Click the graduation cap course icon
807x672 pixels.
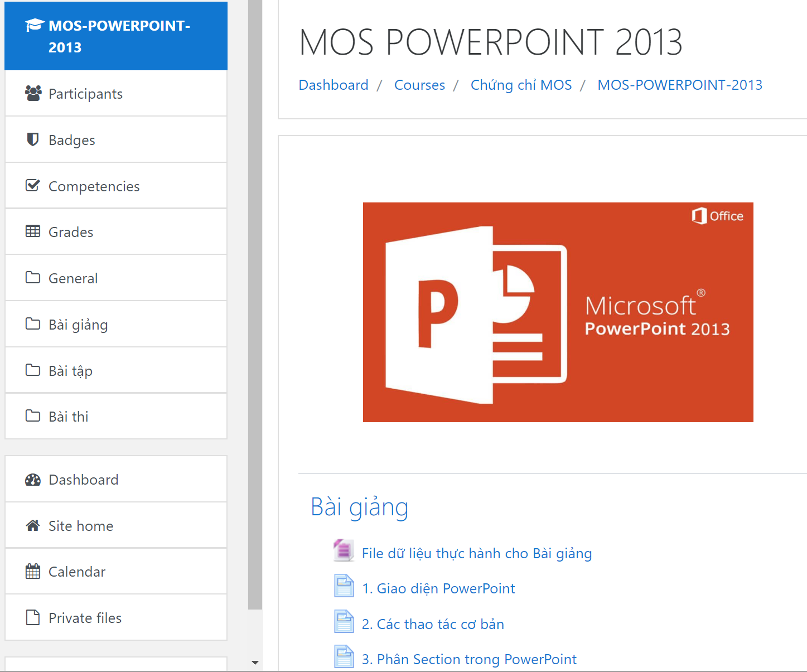[x=35, y=26]
